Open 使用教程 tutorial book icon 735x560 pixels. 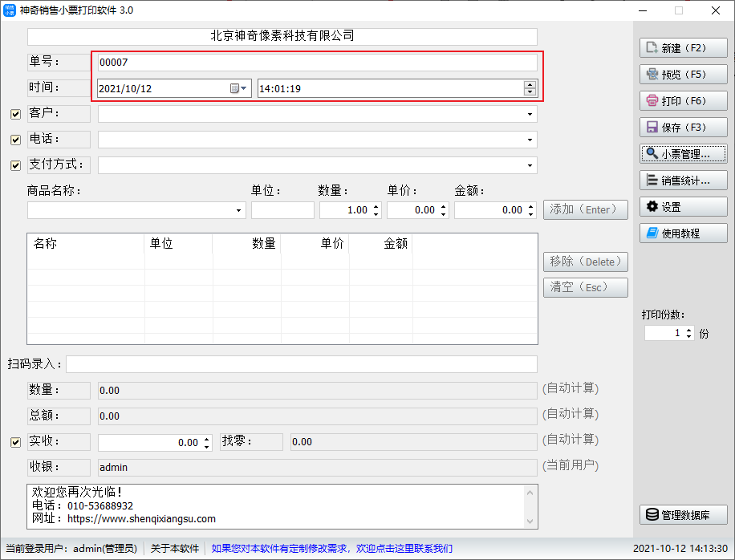click(x=652, y=233)
